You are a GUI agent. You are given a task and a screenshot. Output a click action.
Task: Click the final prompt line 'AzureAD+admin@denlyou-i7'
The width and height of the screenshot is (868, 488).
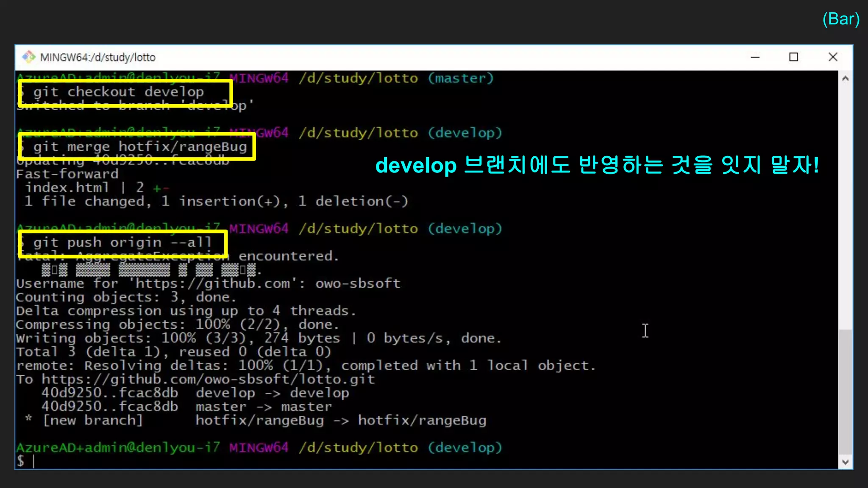point(259,448)
